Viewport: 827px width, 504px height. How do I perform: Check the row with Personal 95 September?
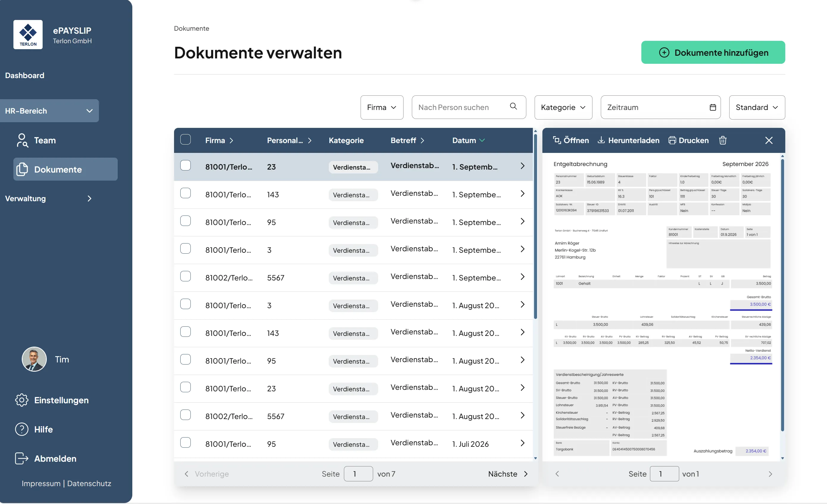185,221
